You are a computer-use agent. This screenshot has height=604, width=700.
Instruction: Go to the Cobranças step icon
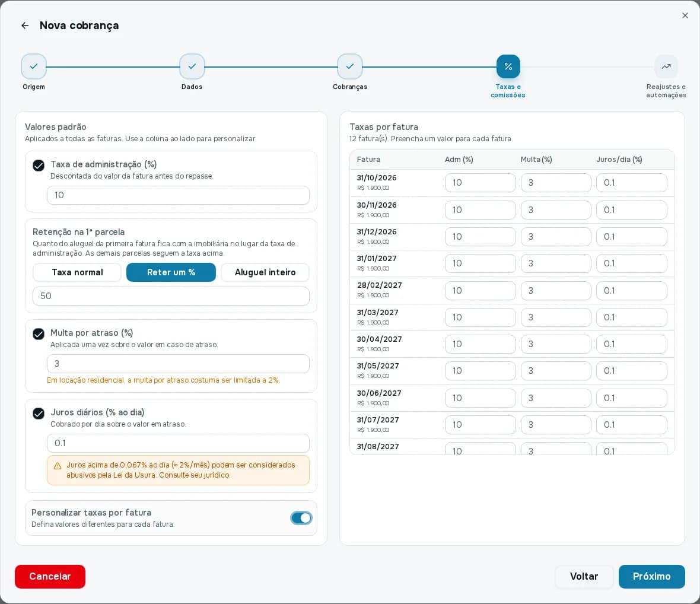click(350, 66)
